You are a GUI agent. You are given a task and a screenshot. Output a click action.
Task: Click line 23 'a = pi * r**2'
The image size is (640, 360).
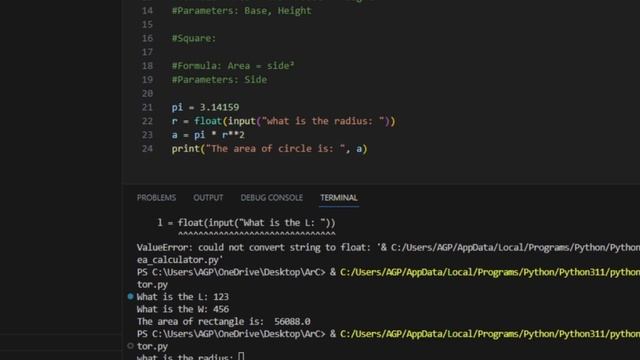point(208,135)
